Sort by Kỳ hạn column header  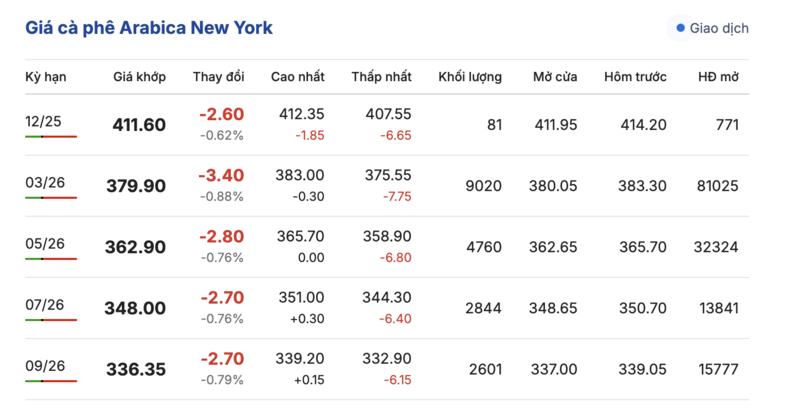pos(45,77)
